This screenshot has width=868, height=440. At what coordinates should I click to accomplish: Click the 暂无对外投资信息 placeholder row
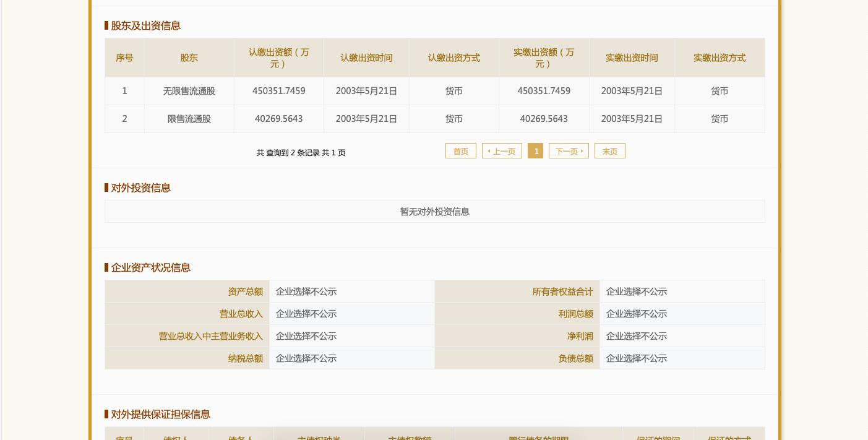click(435, 211)
